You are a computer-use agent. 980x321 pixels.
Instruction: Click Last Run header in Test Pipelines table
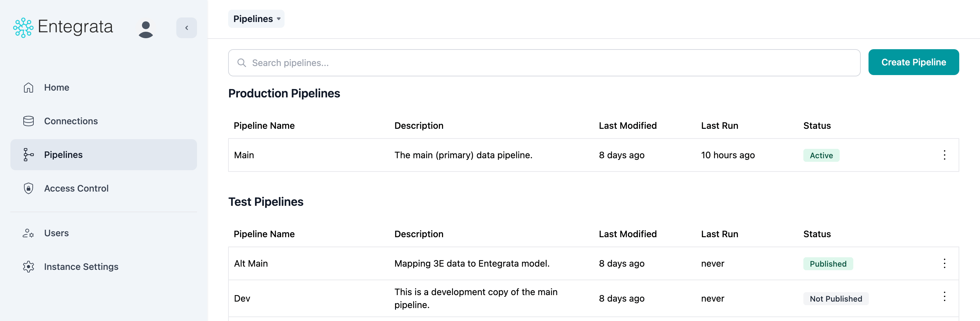pos(719,234)
